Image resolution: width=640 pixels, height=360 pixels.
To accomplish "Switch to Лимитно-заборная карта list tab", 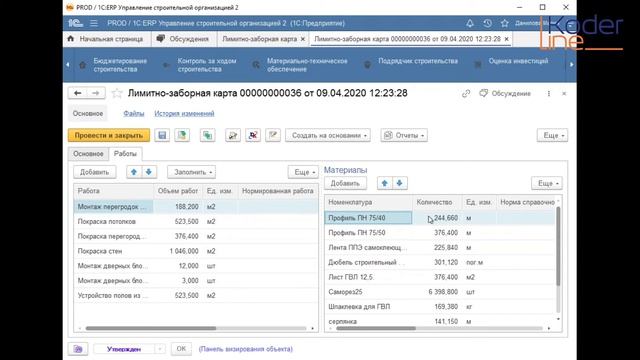I will (x=259, y=39).
